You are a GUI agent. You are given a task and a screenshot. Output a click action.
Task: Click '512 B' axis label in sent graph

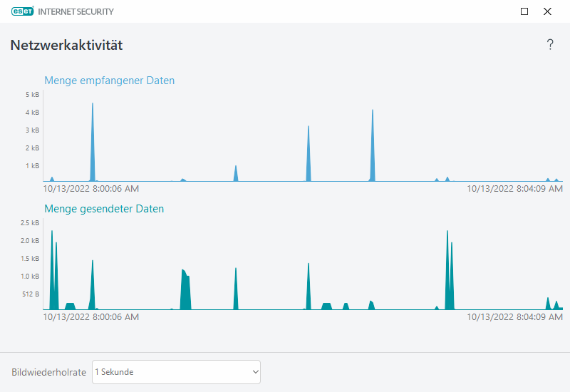pos(31,294)
